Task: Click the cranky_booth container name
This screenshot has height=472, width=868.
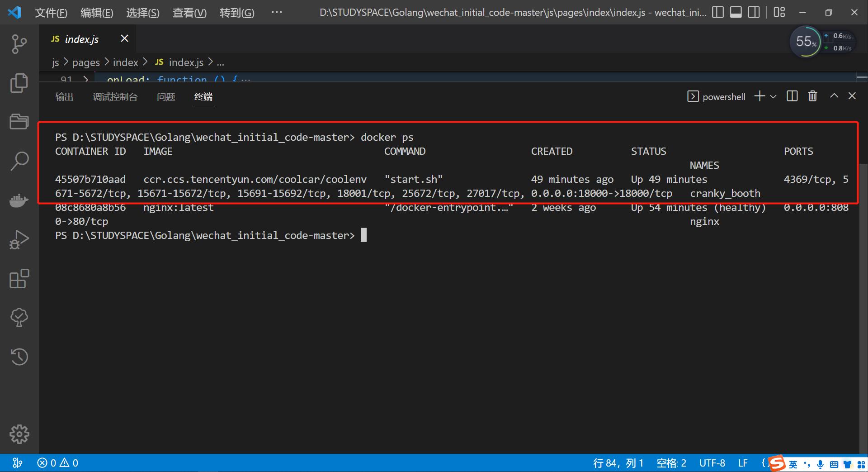Action: tap(725, 193)
